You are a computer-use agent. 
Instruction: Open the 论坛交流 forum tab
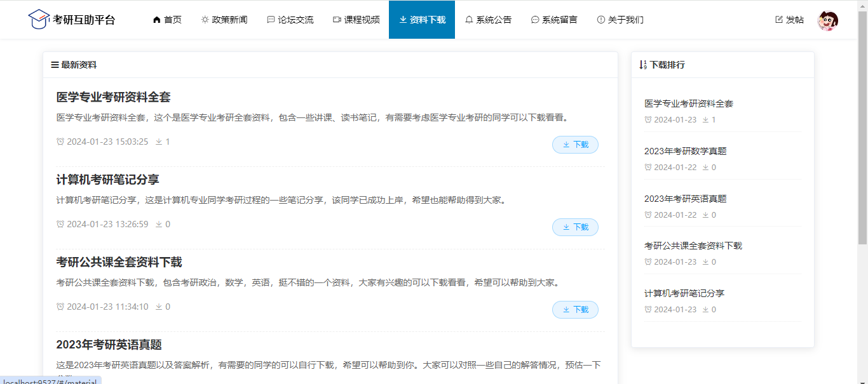(x=290, y=20)
